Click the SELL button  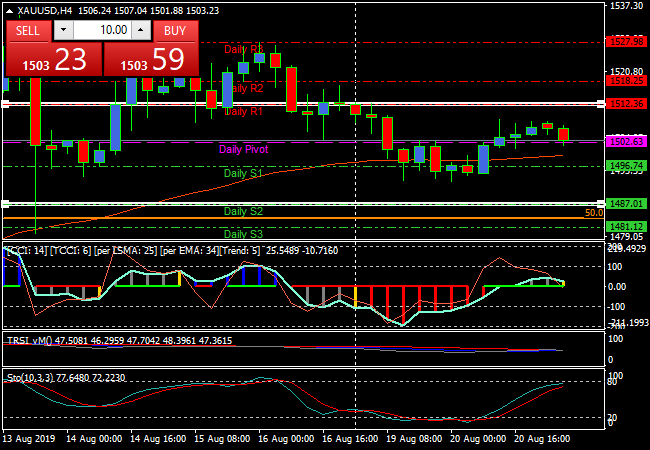point(28,30)
